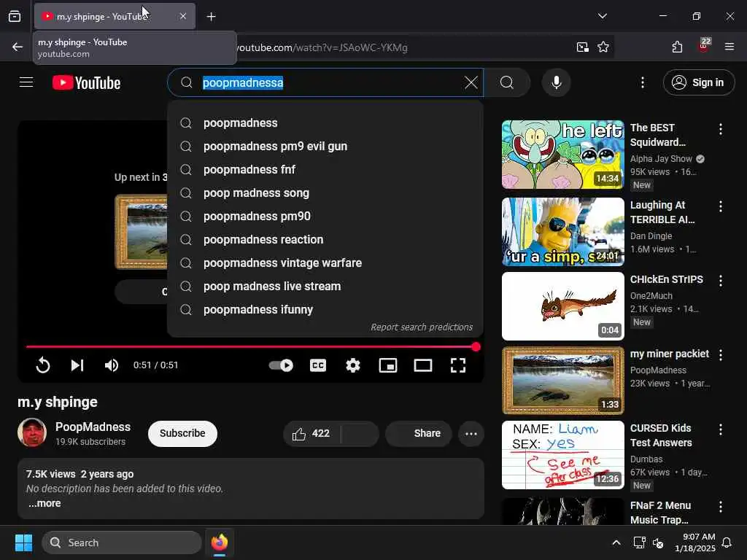The width and height of the screenshot is (747, 560).
Task: Open options for 'Laughing At TERRIBLE AI' video
Action: (x=720, y=206)
